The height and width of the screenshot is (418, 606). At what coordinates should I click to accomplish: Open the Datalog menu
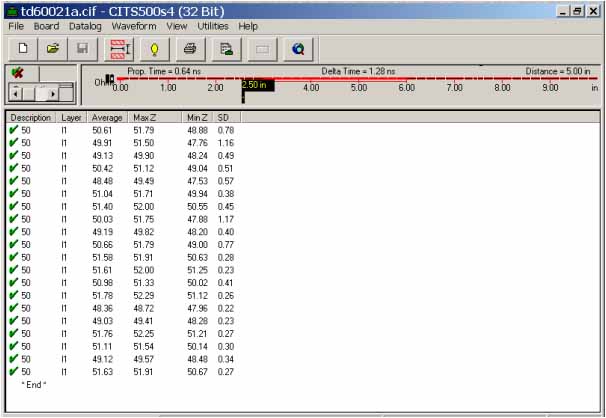click(x=85, y=26)
